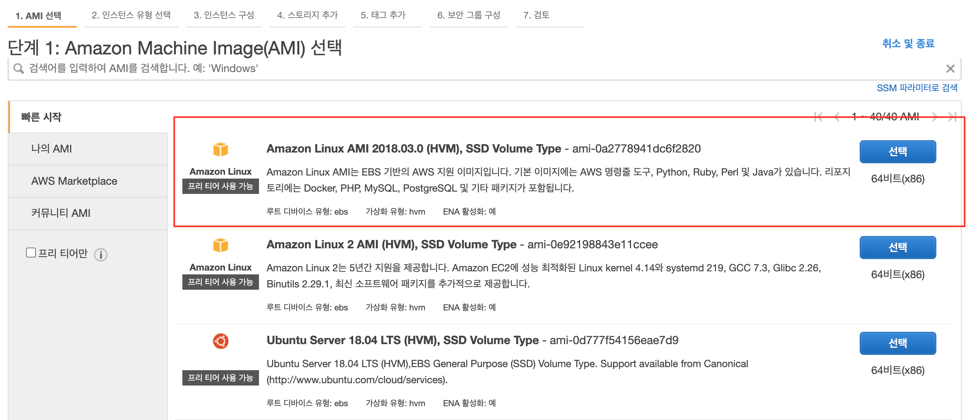The height and width of the screenshot is (420, 980).
Task: Click the Ubuntu logo icon
Action: point(221,341)
